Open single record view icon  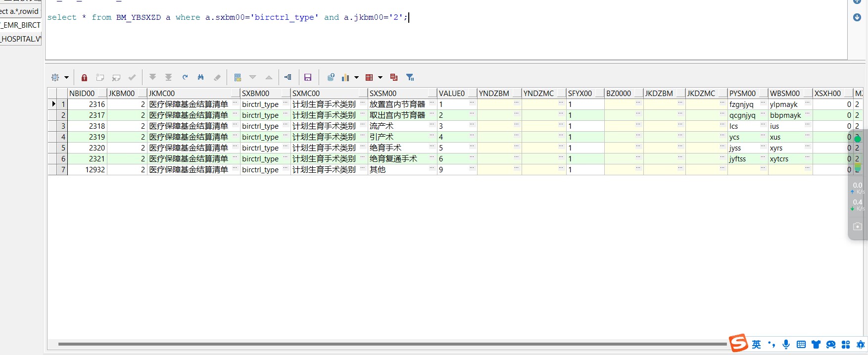[x=238, y=77]
